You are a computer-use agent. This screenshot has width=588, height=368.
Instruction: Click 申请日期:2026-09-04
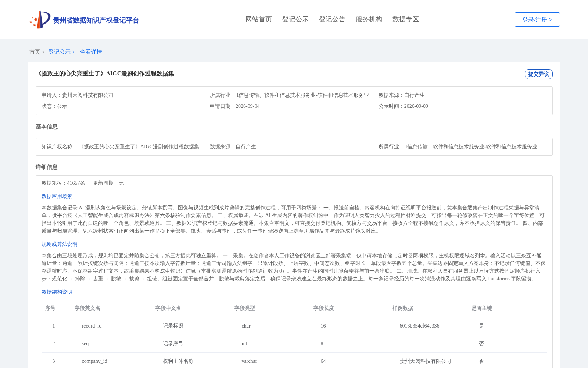click(235, 106)
